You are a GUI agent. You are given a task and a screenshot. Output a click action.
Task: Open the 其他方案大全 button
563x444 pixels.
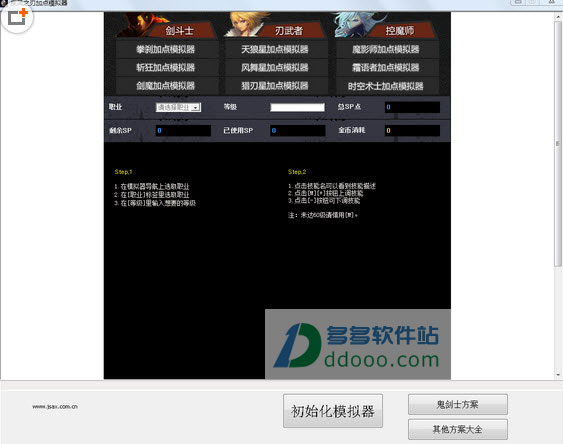tap(458, 429)
